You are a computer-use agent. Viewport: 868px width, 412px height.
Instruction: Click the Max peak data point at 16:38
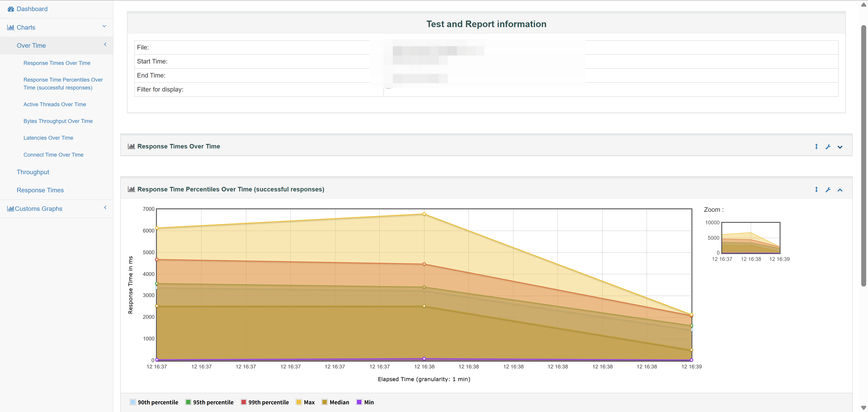click(424, 214)
